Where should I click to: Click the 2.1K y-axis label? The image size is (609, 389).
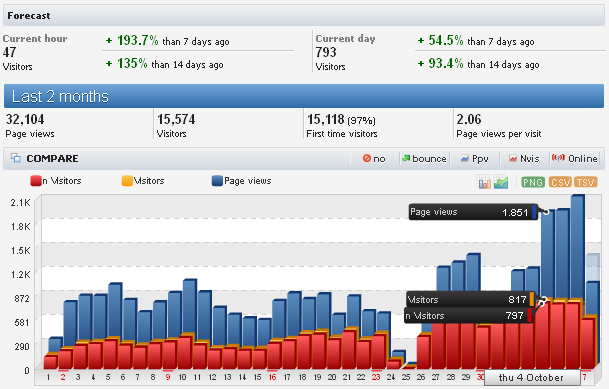[20, 202]
